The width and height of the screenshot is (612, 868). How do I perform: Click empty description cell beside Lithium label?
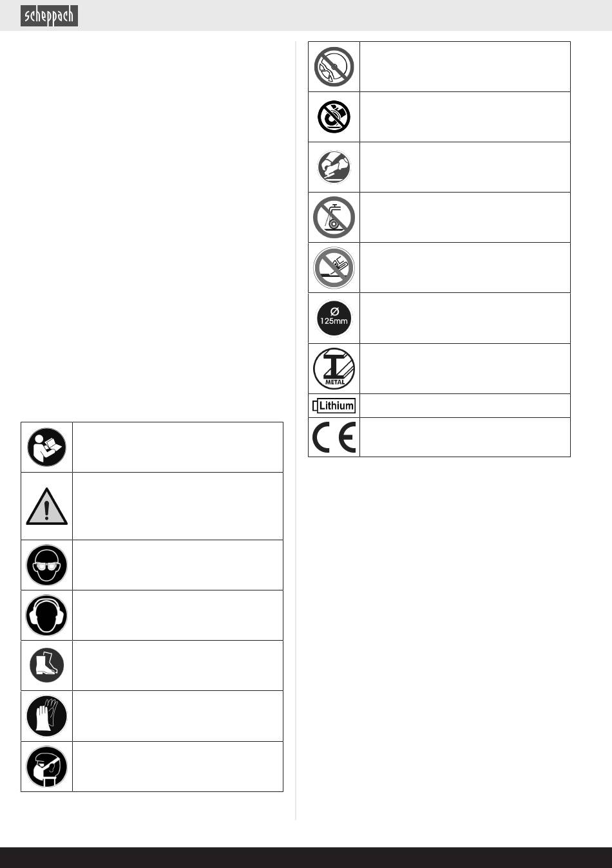click(465, 406)
